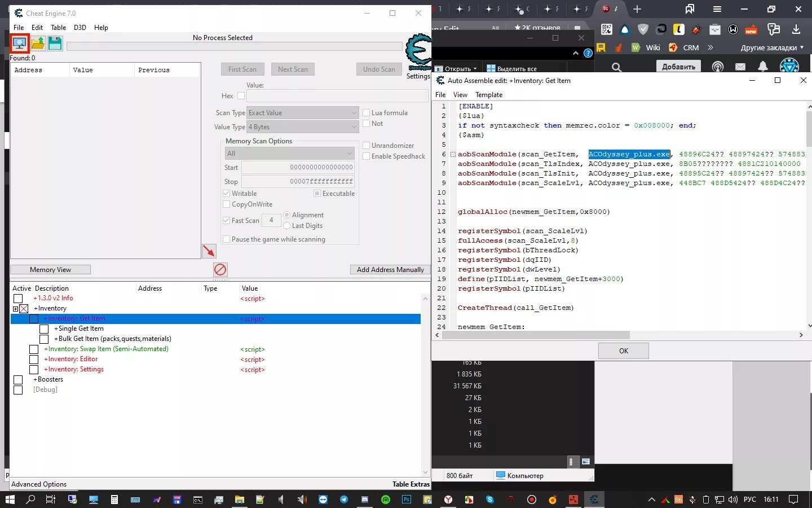Toggle the Not checkbox
This screenshot has width=812, height=508.
point(367,124)
